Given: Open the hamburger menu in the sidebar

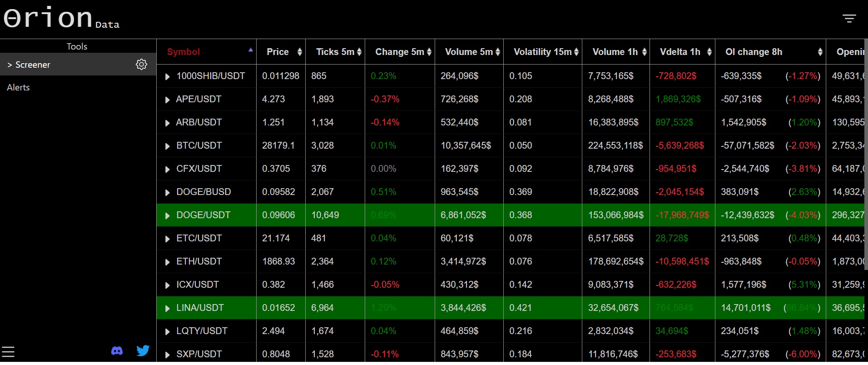Looking at the screenshot, I should point(8,351).
